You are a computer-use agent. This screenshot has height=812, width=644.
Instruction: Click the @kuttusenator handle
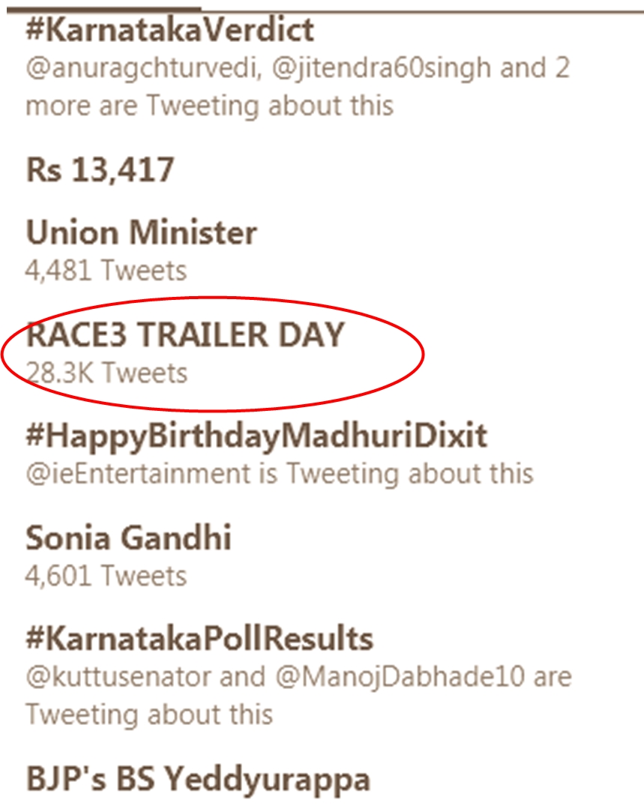[x=118, y=677]
